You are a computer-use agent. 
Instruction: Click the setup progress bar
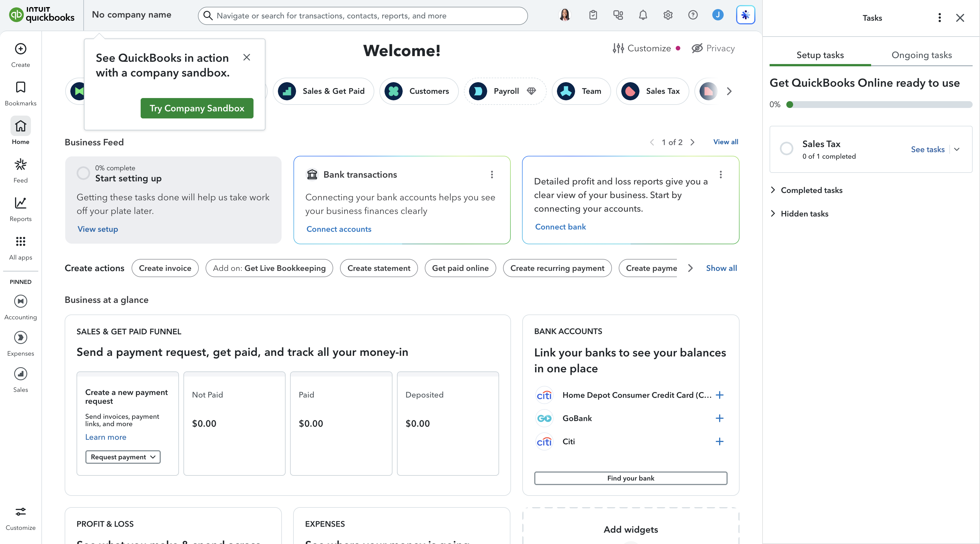(879, 105)
